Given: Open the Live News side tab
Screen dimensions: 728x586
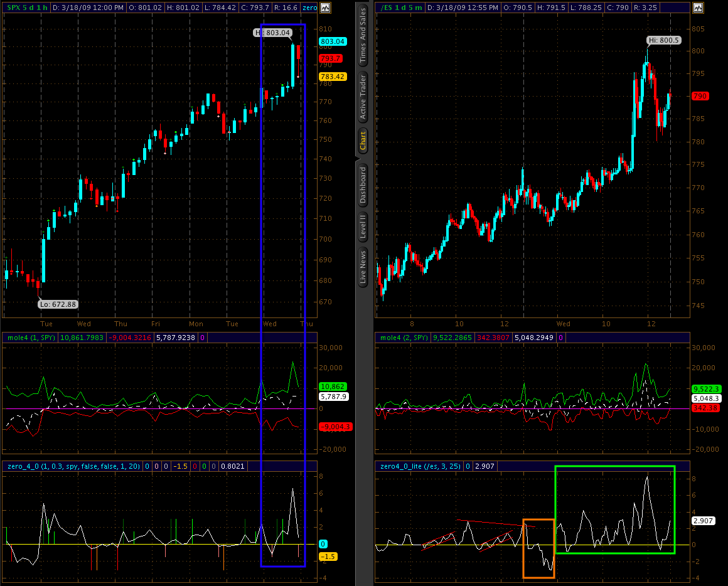Looking at the screenshot, I should [362, 267].
